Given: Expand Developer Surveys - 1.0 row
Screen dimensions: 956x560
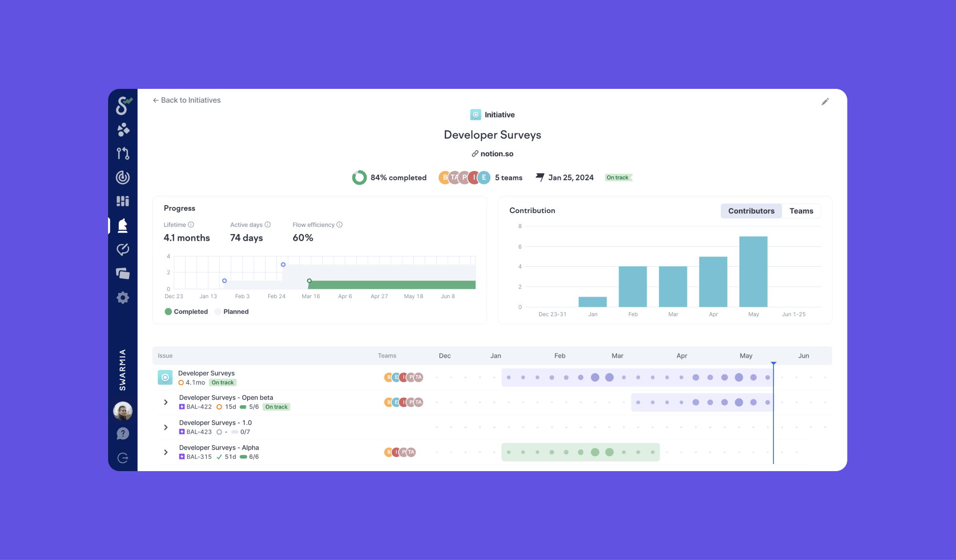Looking at the screenshot, I should coord(166,427).
